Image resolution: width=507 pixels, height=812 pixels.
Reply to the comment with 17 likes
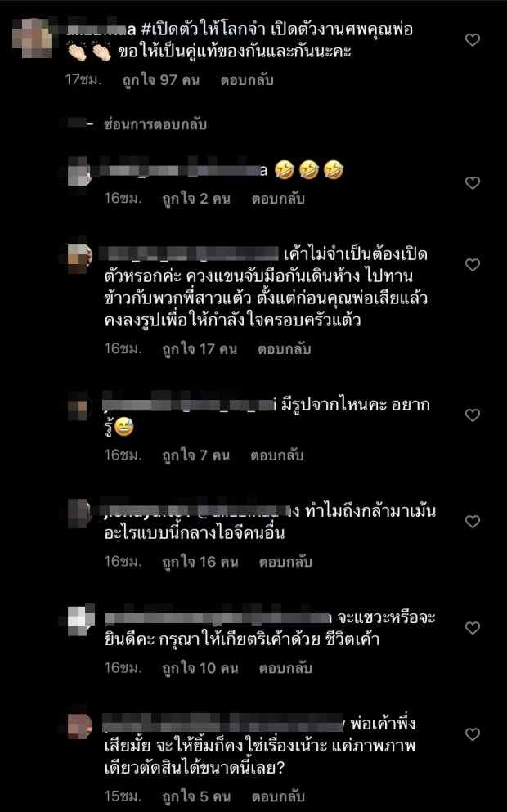[x=285, y=349]
